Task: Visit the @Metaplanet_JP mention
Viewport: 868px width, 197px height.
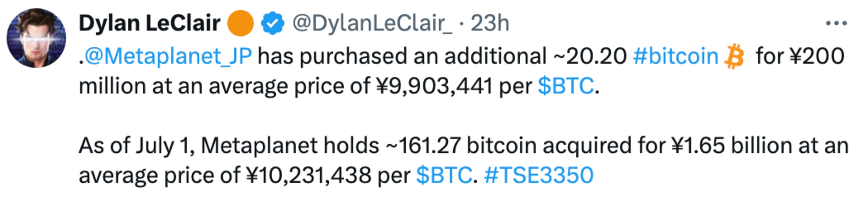Action: point(168,56)
